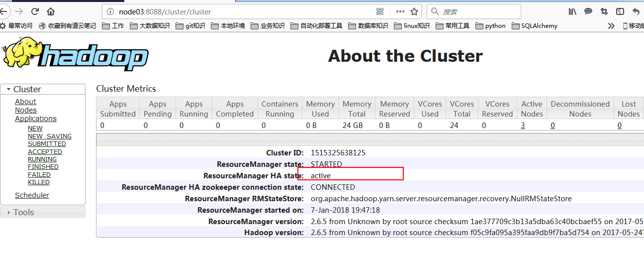Select the ResourceManager HA state value active
This screenshot has width=644, height=266.
coord(321,176)
